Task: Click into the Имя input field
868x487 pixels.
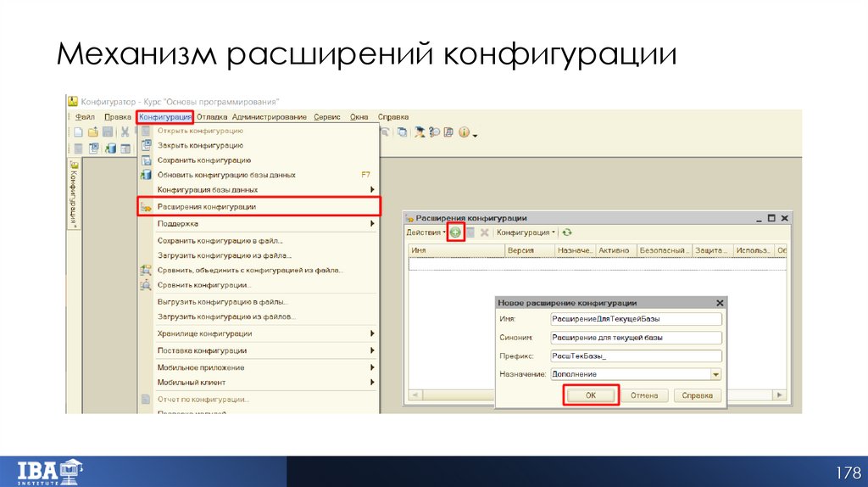Action: click(636, 319)
